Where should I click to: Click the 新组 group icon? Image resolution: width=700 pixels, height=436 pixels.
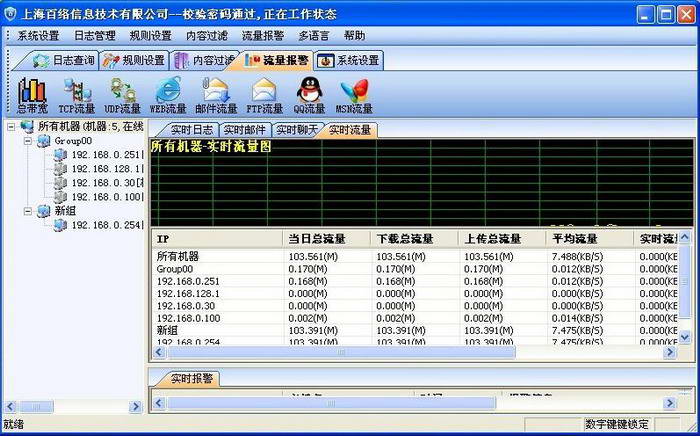tap(44, 211)
